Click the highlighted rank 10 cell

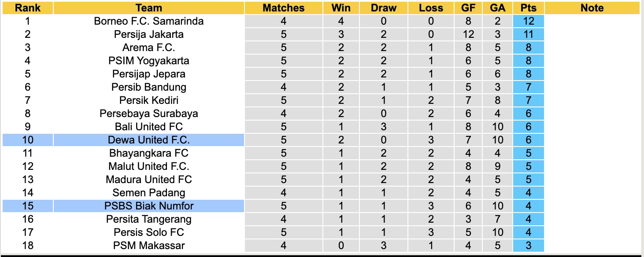(x=27, y=140)
